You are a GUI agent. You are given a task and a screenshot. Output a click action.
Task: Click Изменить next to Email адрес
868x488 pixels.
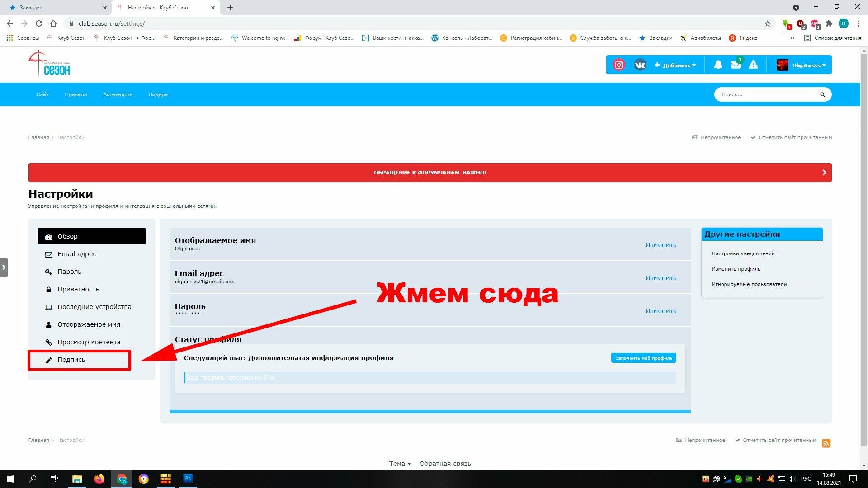click(x=660, y=278)
